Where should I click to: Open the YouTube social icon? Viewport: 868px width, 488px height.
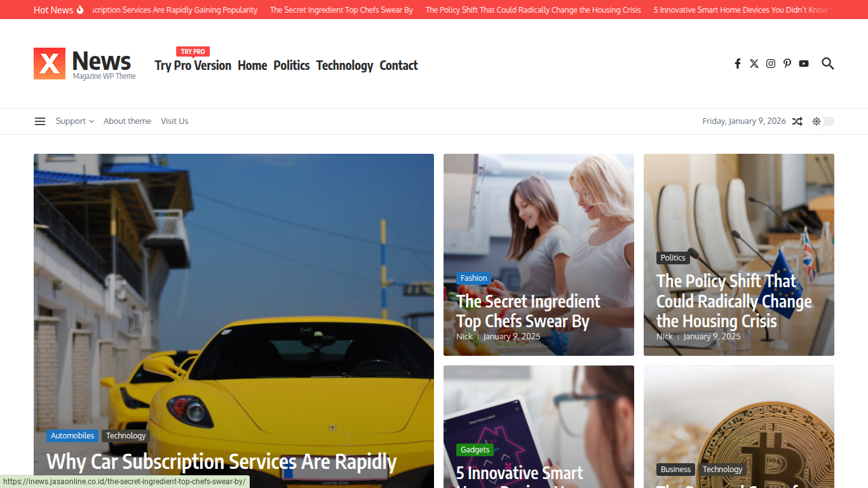(x=804, y=64)
